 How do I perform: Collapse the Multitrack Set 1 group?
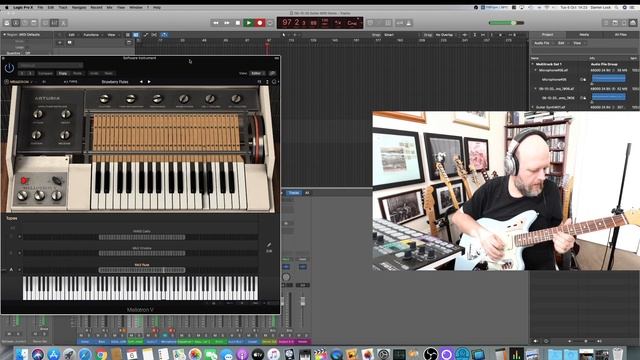point(533,64)
